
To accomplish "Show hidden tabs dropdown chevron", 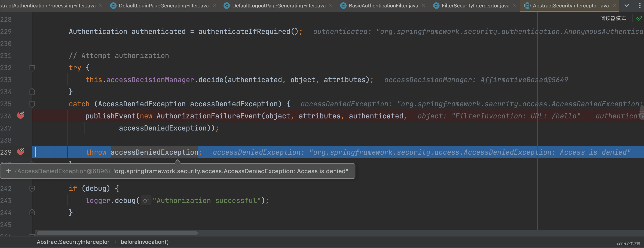I will [627, 6].
